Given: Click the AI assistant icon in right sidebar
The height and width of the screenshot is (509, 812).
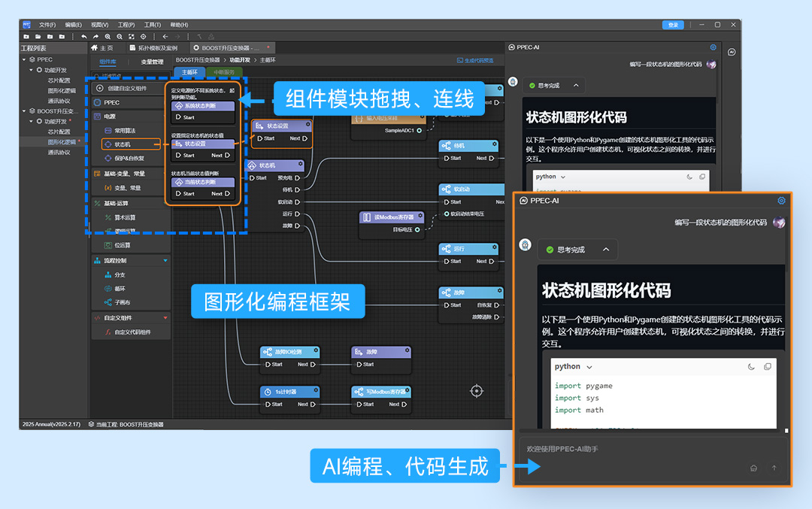Looking at the screenshot, I should [732, 53].
